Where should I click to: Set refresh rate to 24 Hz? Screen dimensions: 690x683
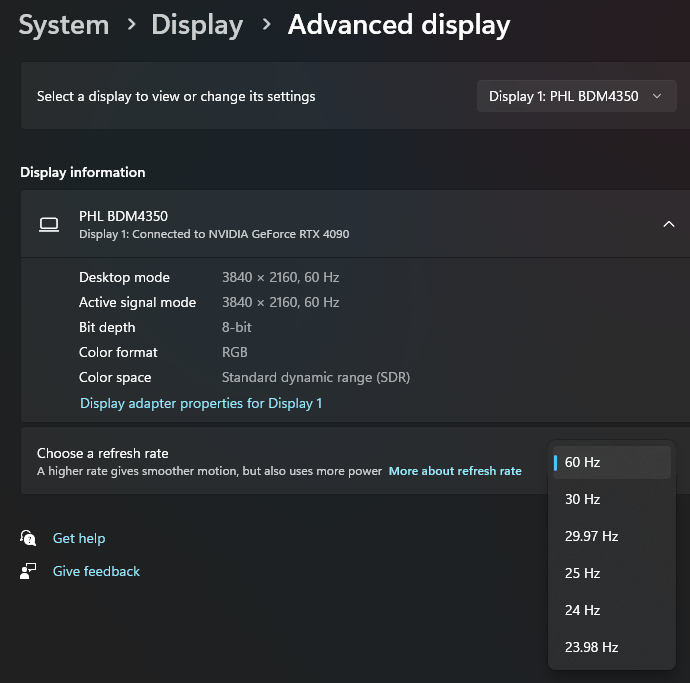point(612,610)
